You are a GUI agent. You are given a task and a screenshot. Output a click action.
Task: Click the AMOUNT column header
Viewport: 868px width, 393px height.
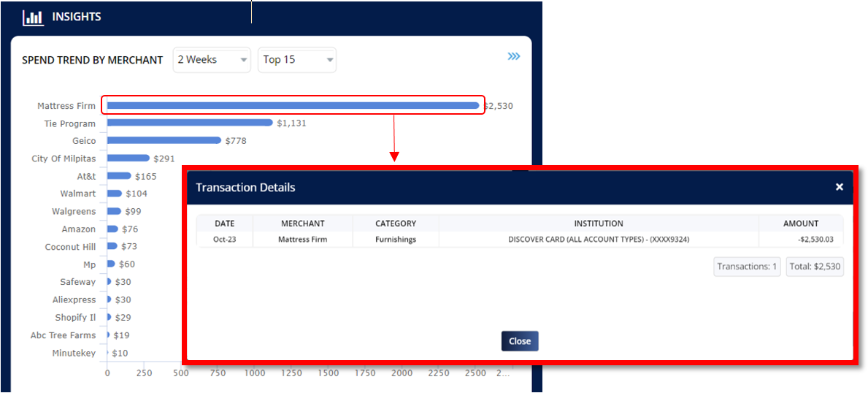pyautogui.click(x=801, y=224)
